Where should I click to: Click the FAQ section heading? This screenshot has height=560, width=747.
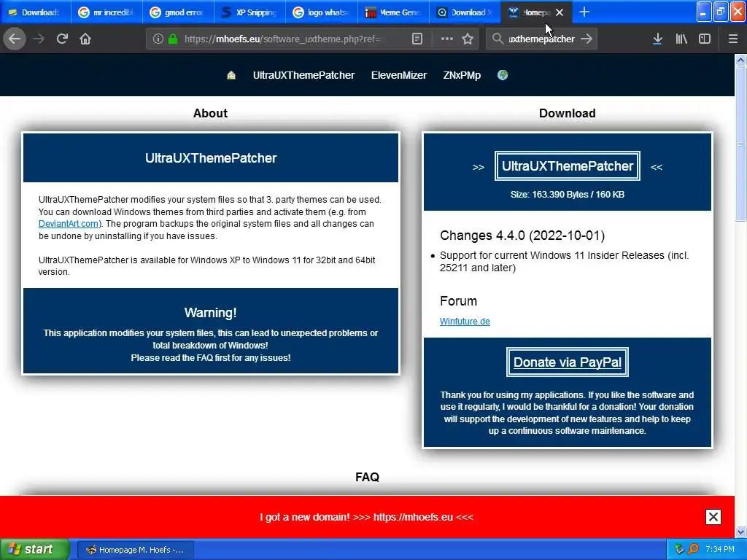coord(368,477)
